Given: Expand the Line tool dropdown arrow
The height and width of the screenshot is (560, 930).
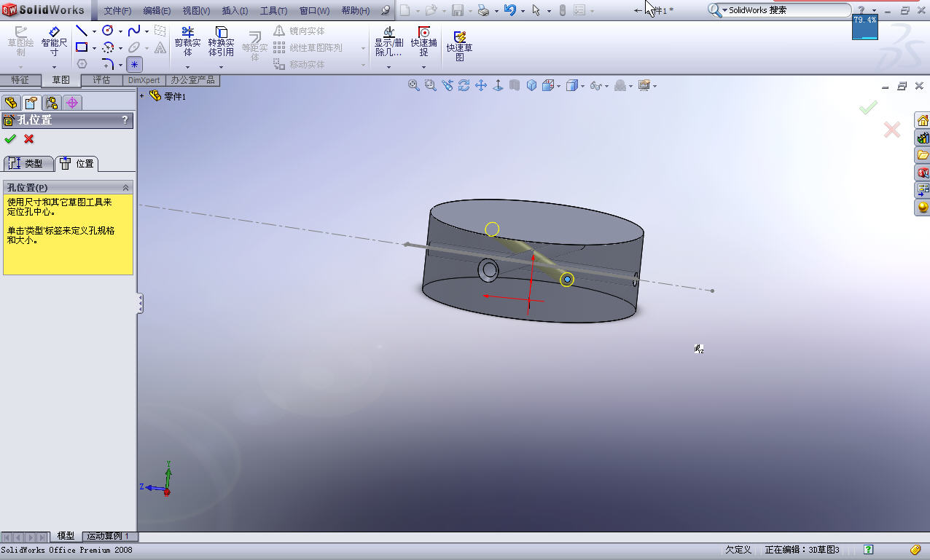Looking at the screenshot, I should 94,31.
